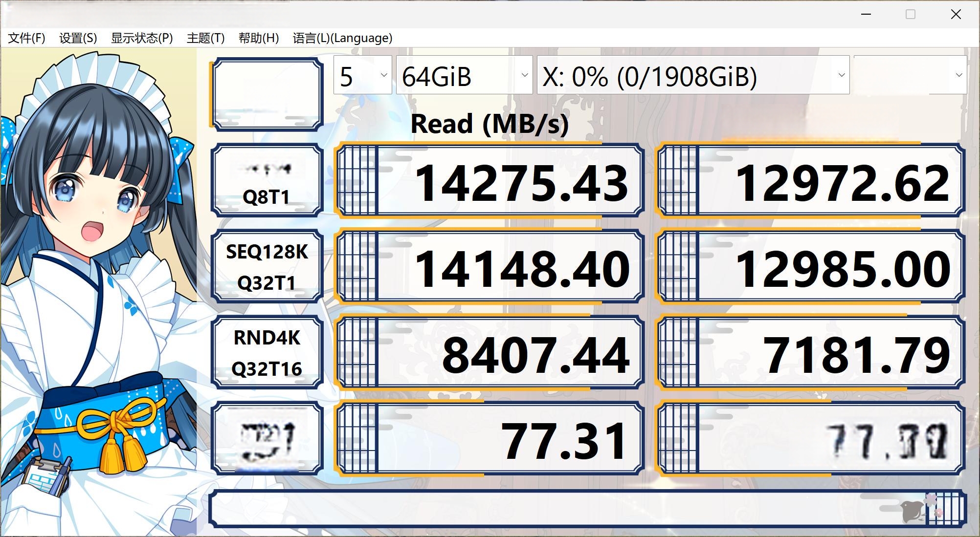Click the 12985.00 write result

click(x=811, y=266)
